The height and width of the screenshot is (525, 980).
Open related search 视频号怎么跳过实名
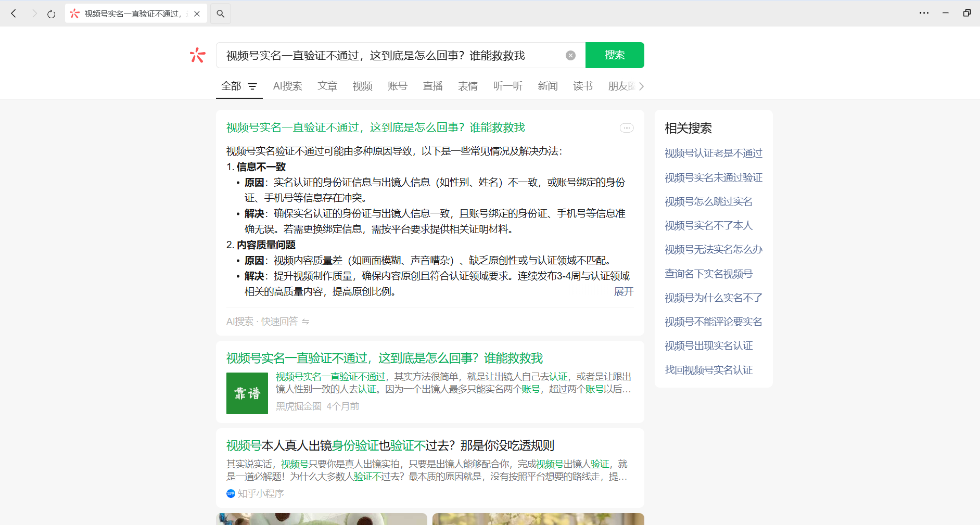pyautogui.click(x=708, y=201)
